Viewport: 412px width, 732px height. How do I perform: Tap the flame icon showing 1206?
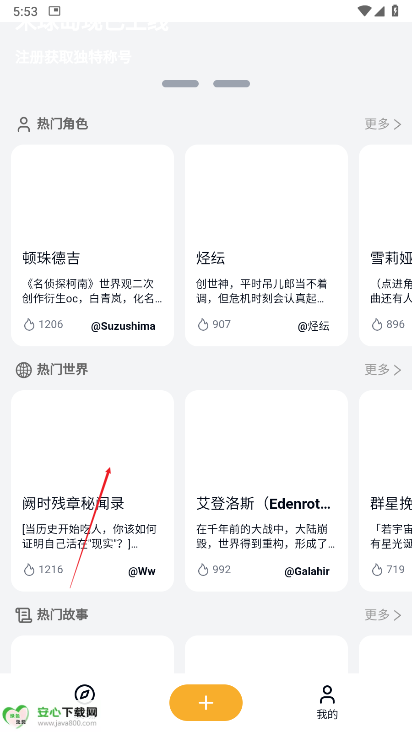[x=29, y=324]
